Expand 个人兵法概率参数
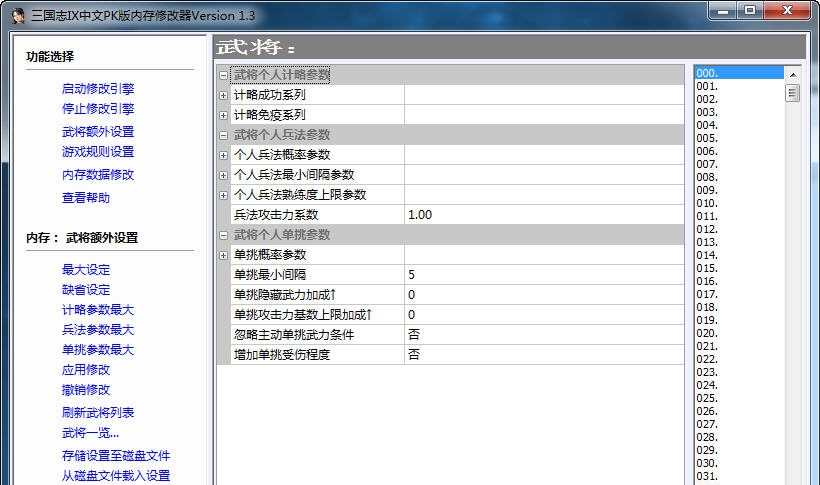The width and height of the screenshot is (820, 485). (x=223, y=155)
